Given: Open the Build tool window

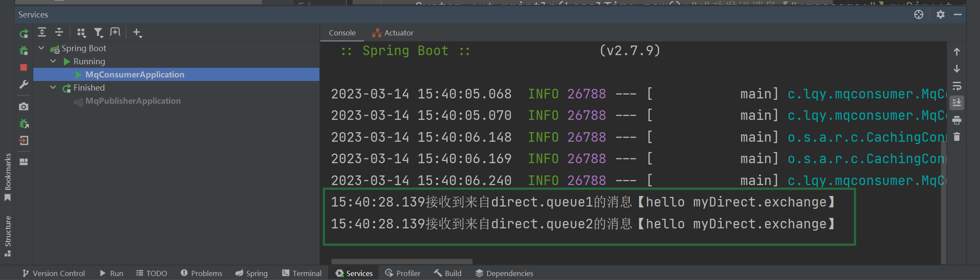Looking at the screenshot, I should (x=448, y=273).
